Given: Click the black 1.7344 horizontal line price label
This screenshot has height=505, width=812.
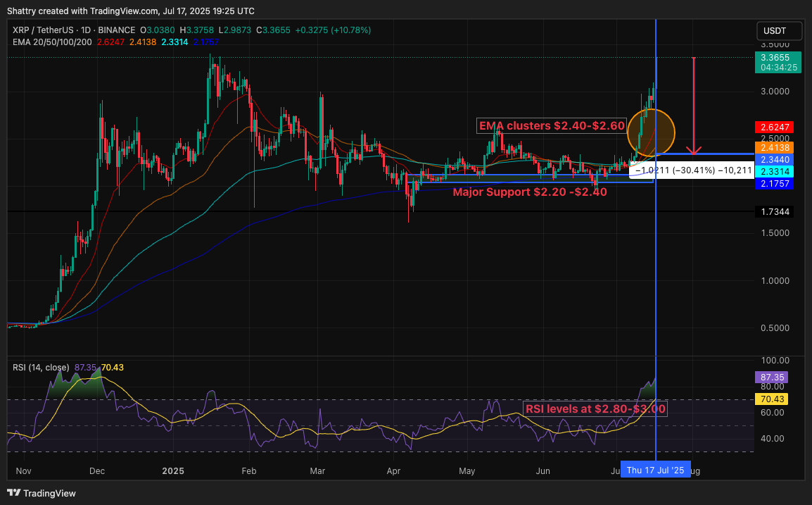Looking at the screenshot, I should coord(773,211).
